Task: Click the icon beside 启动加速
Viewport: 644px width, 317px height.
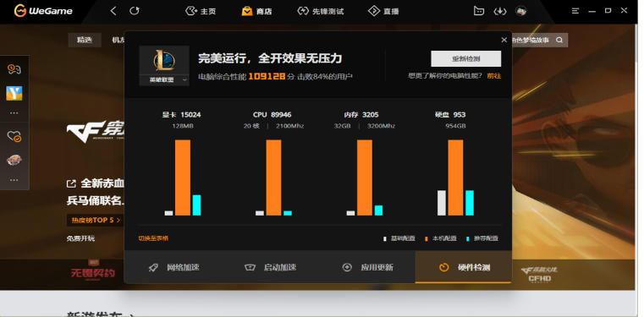Action: click(x=250, y=268)
